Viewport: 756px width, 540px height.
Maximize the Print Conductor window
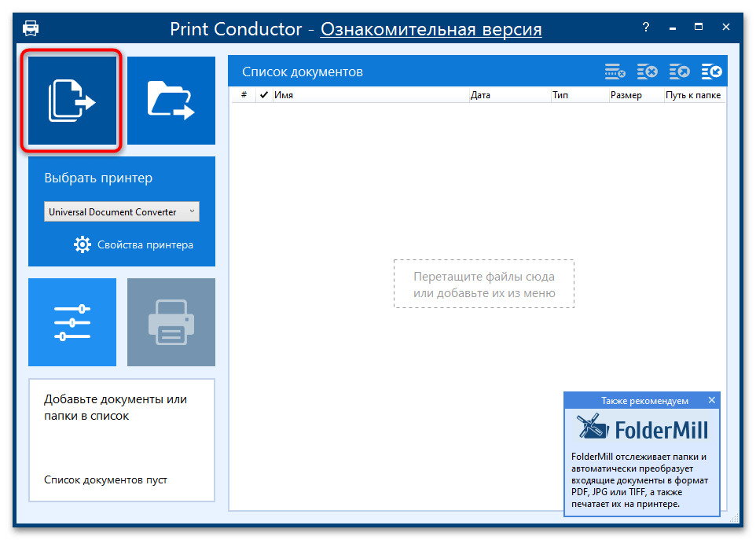click(x=699, y=27)
